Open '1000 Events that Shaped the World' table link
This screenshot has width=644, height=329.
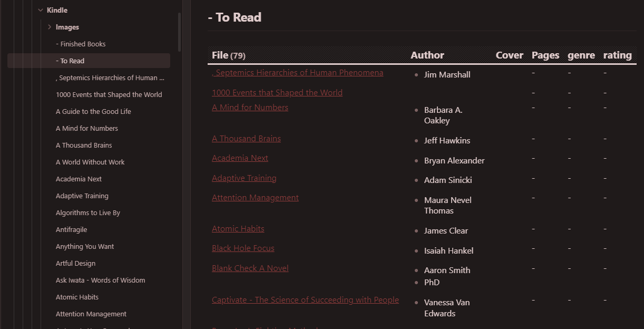[277, 93]
